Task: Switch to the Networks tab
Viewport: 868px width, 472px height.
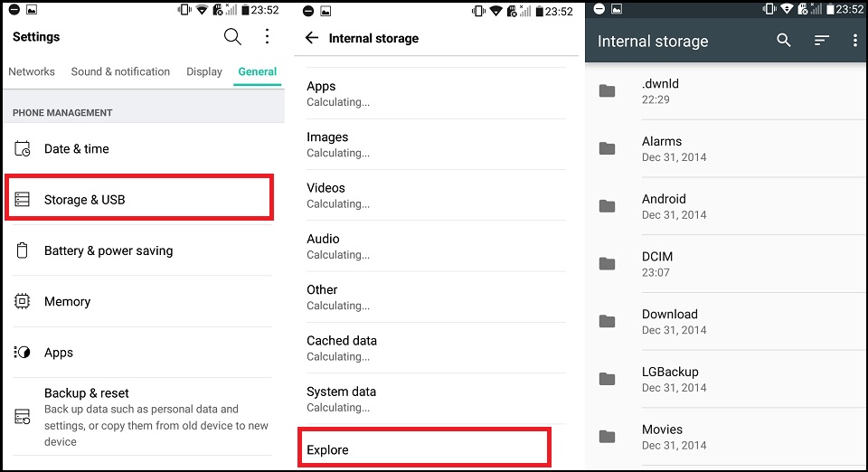Action: click(32, 71)
